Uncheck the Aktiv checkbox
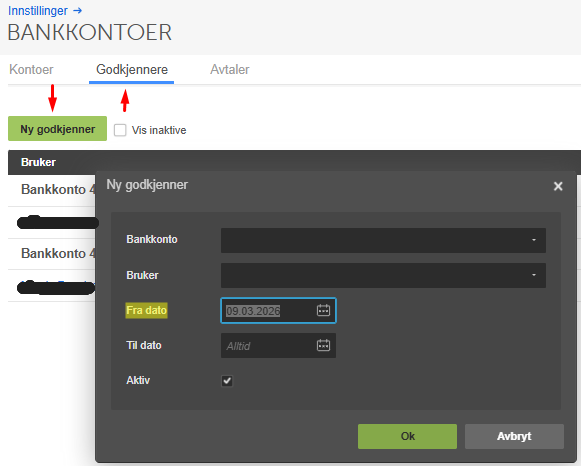Screen dimensions: 581x466 coord(227,380)
